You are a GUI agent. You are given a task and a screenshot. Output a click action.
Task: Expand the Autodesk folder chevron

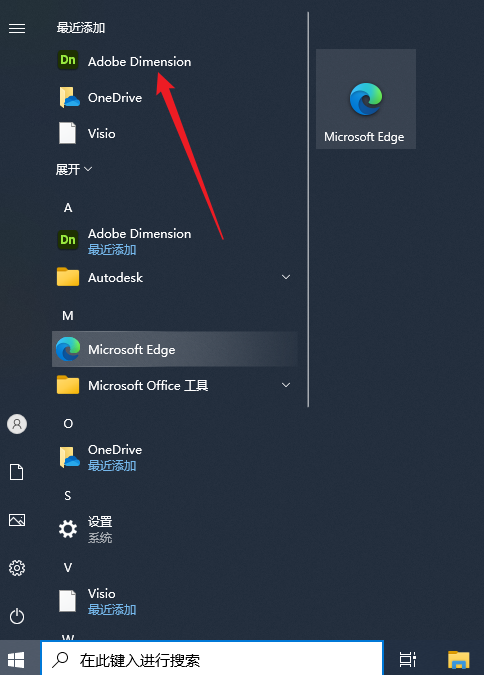pyautogui.click(x=285, y=277)
